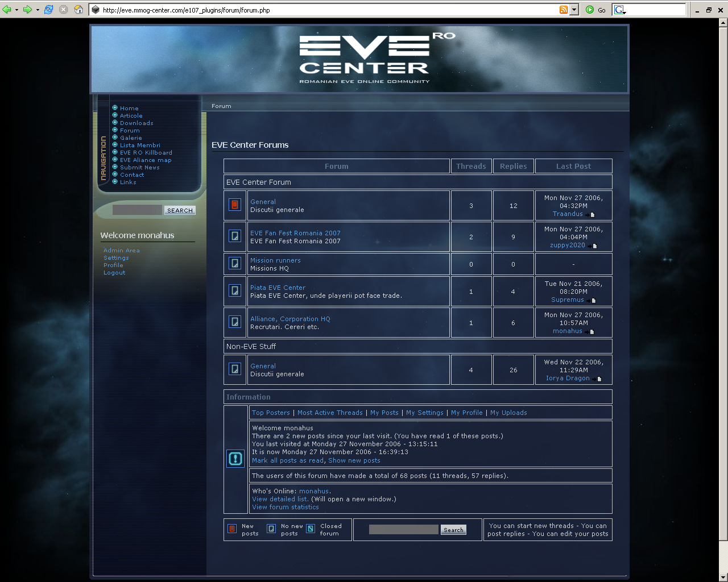Viewport: 728px width, 582px height.
Task: Click the sidebar SEARCH button
Action: (x=180, y=210)
